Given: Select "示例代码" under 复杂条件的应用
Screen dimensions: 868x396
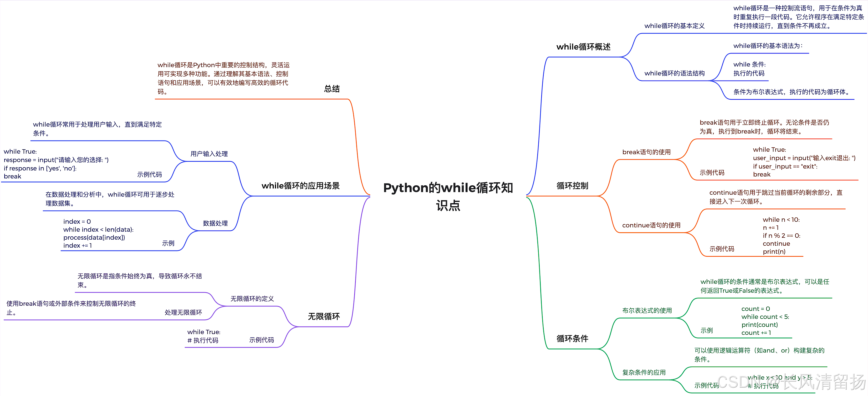Looking at the screenshot, I should click(706, 385).
